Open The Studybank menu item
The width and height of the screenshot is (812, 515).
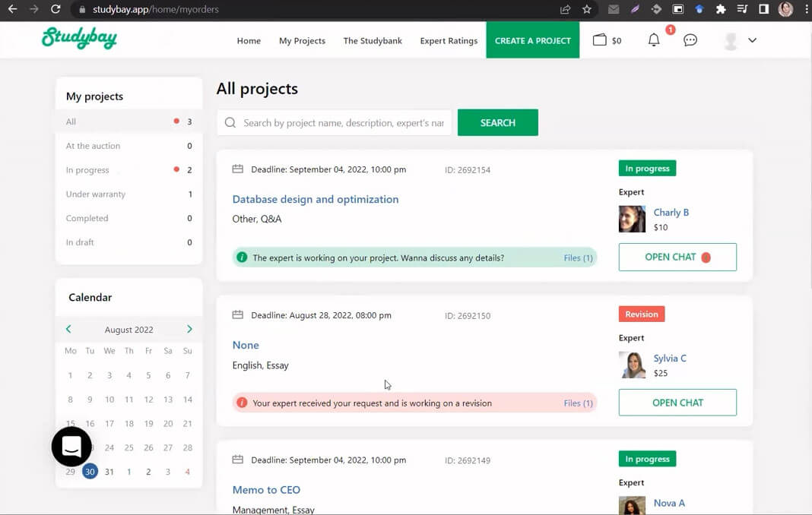click(x=373, y=41)
